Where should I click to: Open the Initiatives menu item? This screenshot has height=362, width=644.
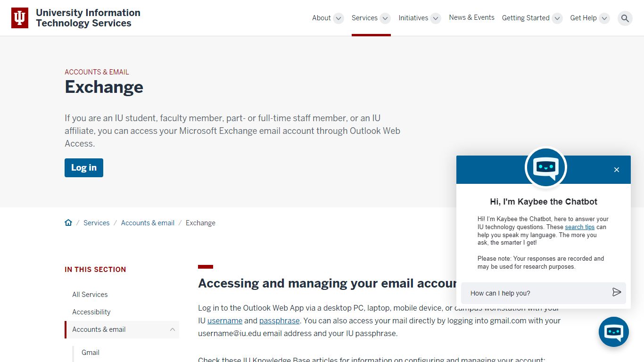[413, 18]
